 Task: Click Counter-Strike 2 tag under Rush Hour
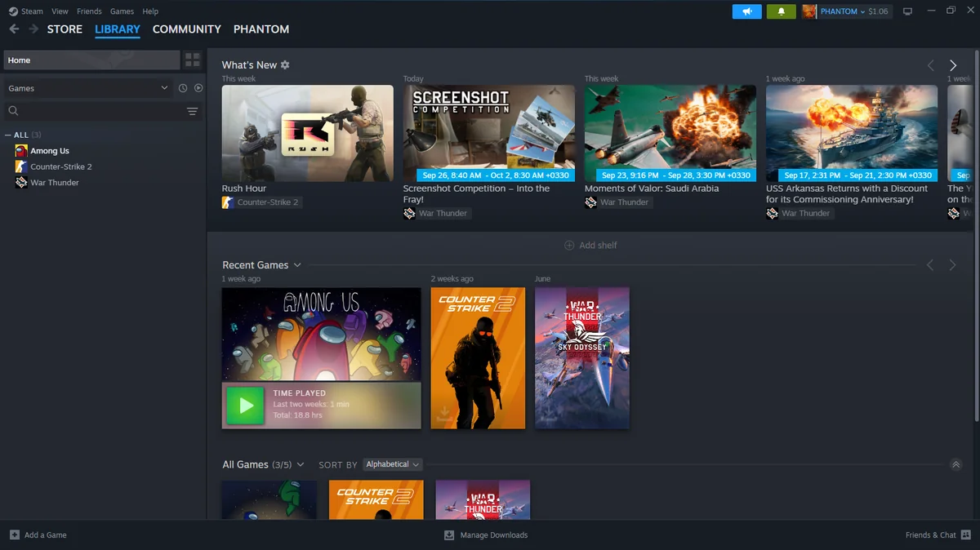[261, 202]
